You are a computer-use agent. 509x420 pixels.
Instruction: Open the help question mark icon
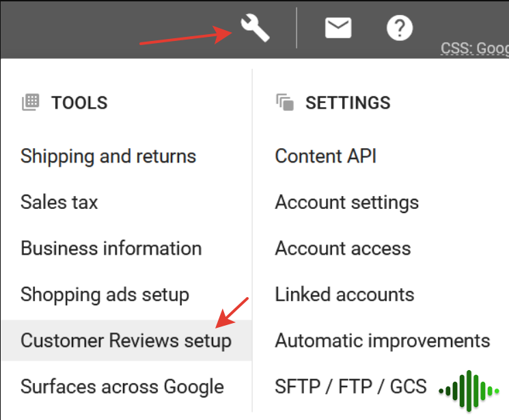point(400,28)
